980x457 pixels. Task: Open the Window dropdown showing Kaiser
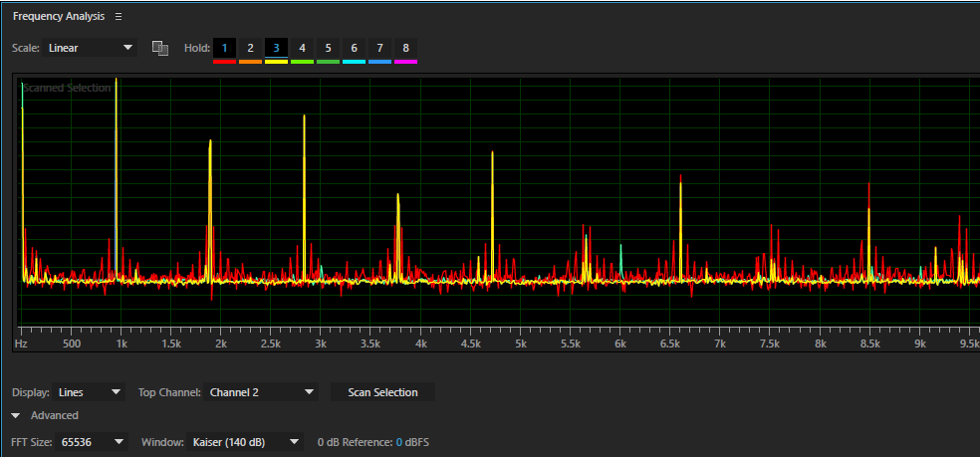coord(244,443)
